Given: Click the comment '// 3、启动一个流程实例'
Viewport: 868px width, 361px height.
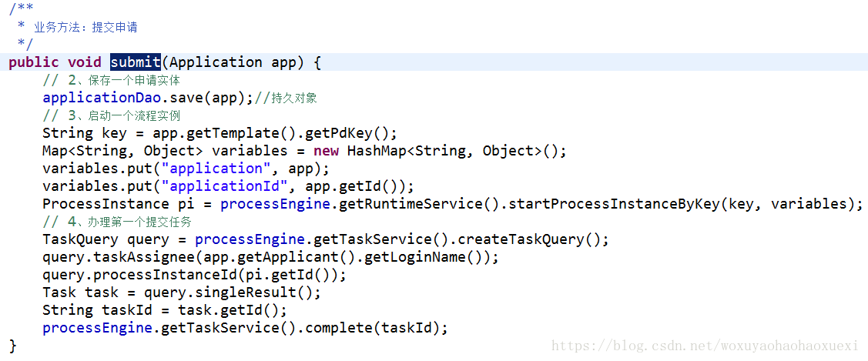Looking at the screenshot, I should [111, 116].
